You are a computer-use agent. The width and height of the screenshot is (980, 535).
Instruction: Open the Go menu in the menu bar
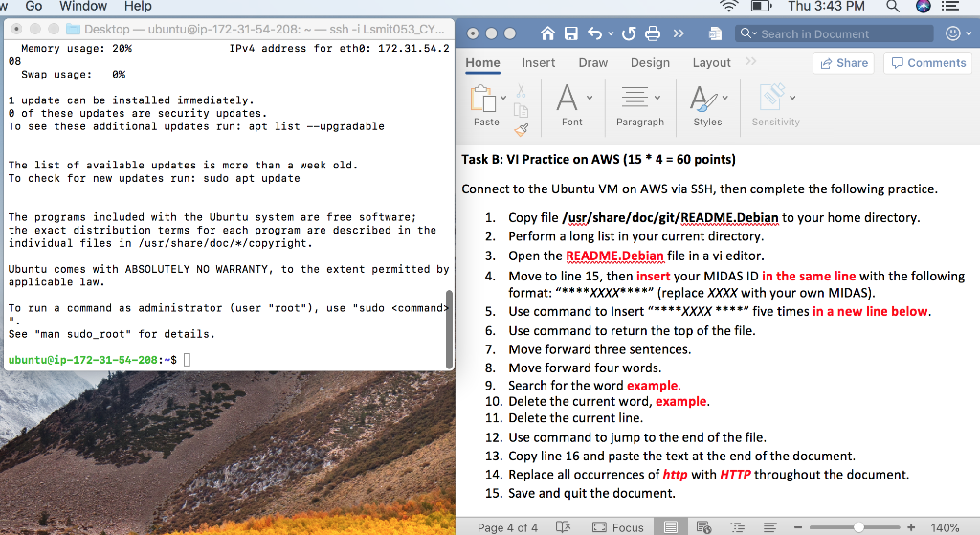[x=33, y=7]
